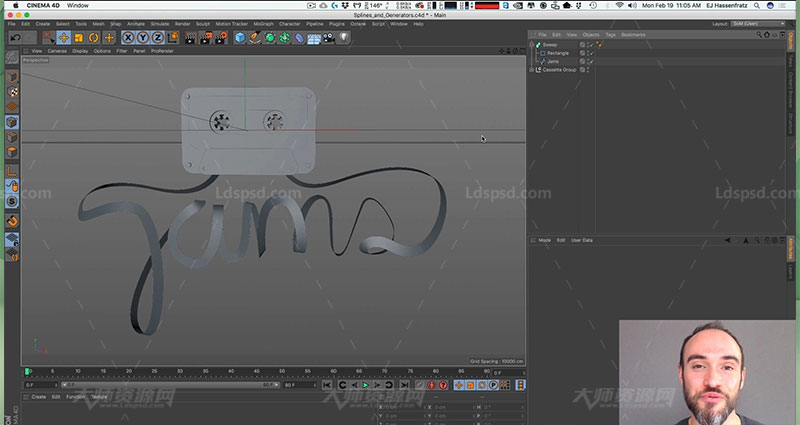Open Object Manager Bookmarks menu
The height and width of the screenshot is (425, 800).
pyautogui.click(x=633, y=35)
